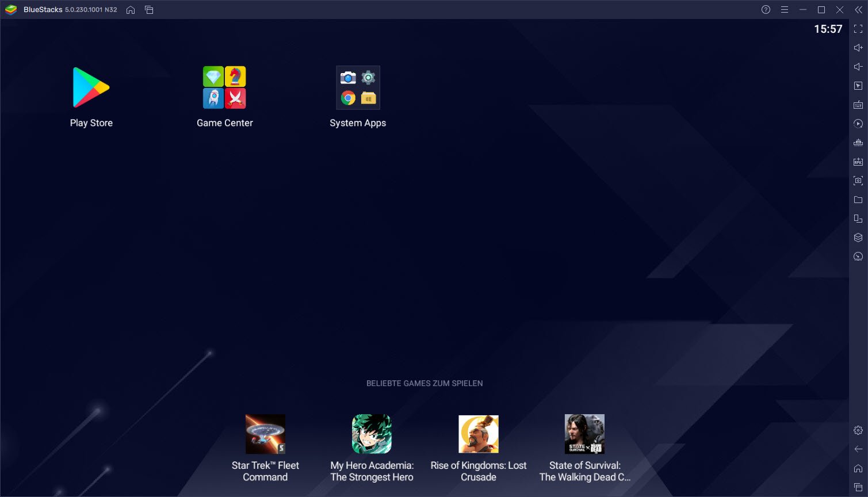Viewport: 868px width, 497px height.
Task: Go to Android home via the sidebar icon
Action: point(858,468)
